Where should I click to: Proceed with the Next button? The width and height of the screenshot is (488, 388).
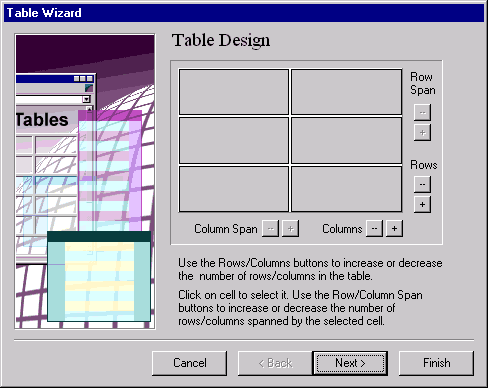coord(350,363)
